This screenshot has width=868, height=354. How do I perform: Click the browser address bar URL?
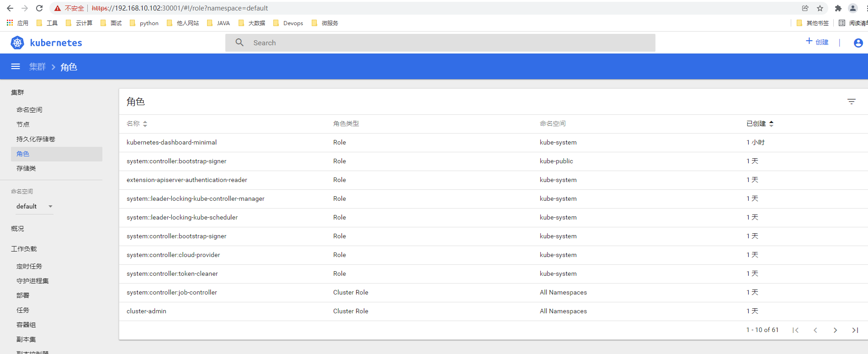pyautogui.click(x=180, y=8)
